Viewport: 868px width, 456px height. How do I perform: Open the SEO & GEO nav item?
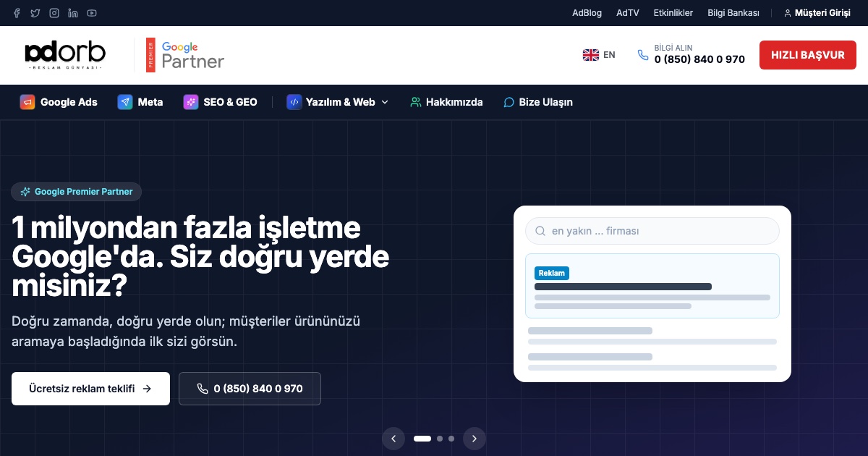point(221,102)
